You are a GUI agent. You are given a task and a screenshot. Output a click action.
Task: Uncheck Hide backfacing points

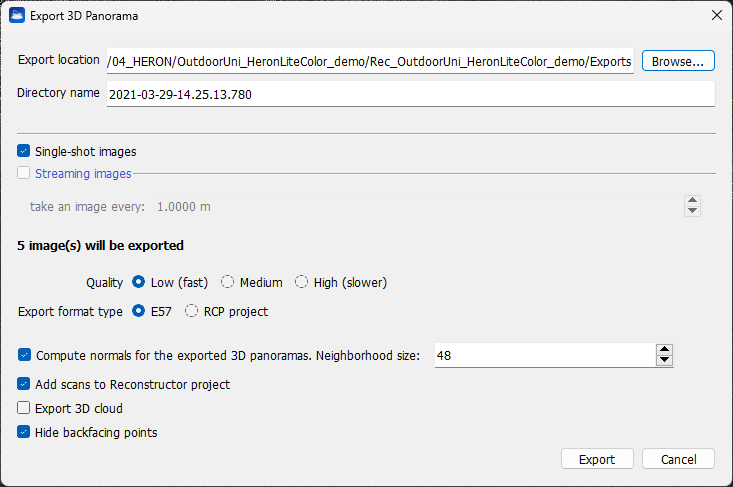click(24, 433)
